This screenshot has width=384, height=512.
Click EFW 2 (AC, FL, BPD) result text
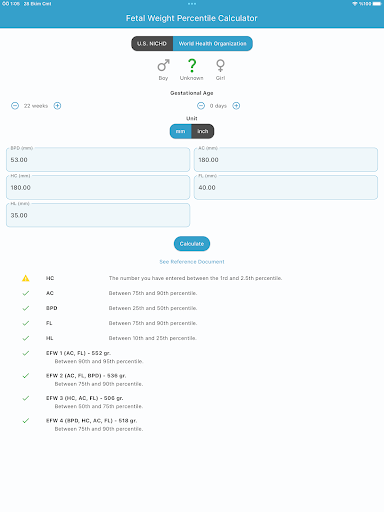coord(86,376)
